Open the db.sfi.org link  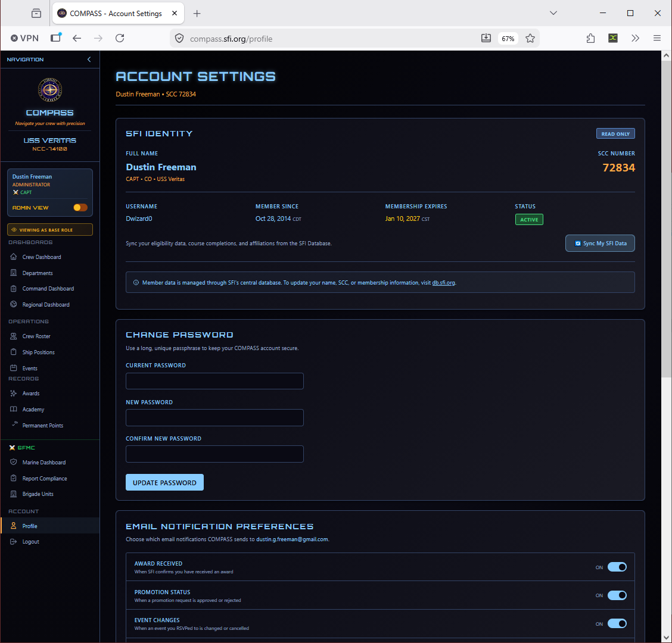click(444, 283)
